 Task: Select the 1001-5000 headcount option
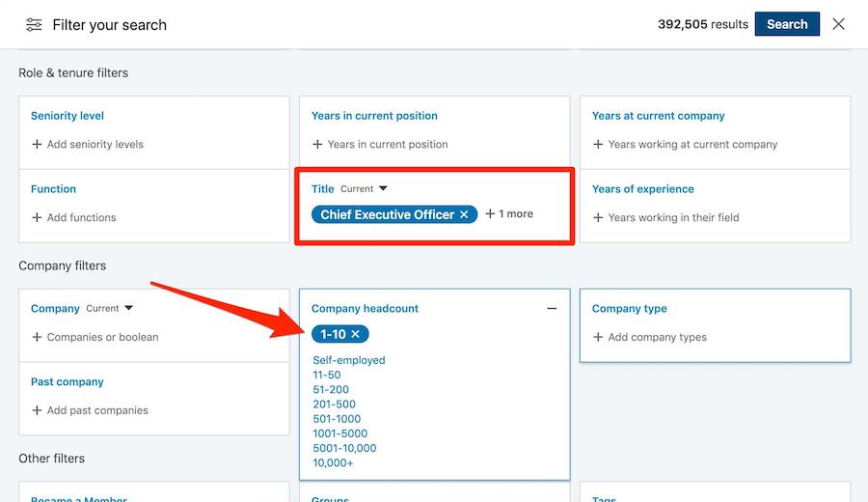(339, 433)
